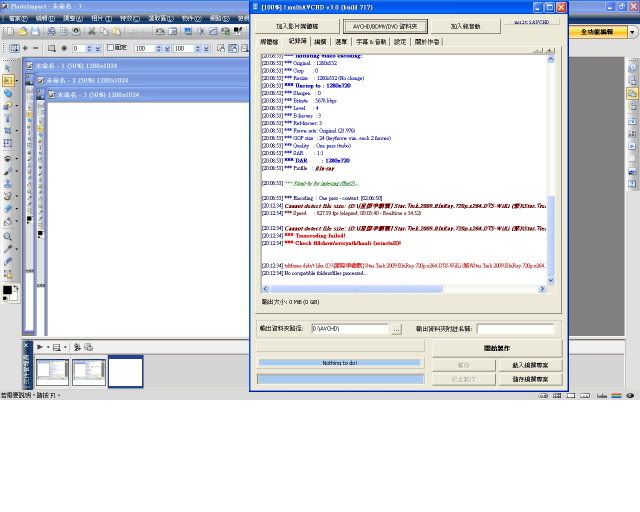
Task: Adjust the soft edge value spinner arrows
Action: pos(89,49)
